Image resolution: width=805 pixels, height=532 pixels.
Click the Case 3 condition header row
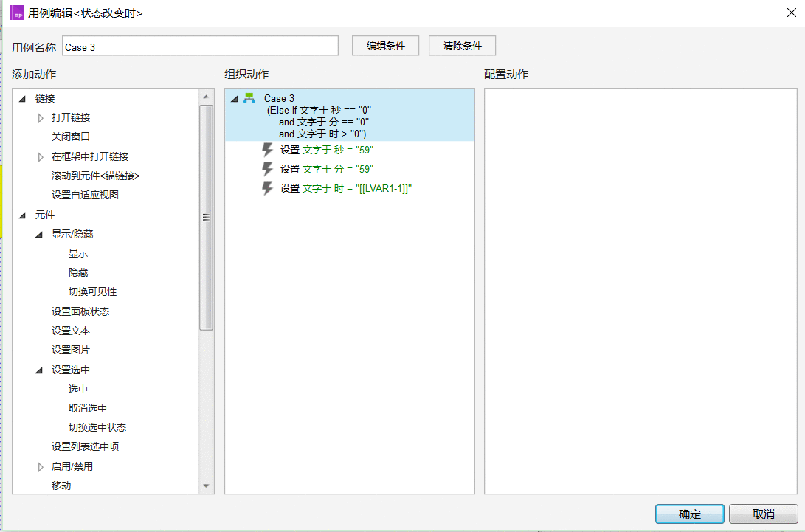(x=350, y=115)
